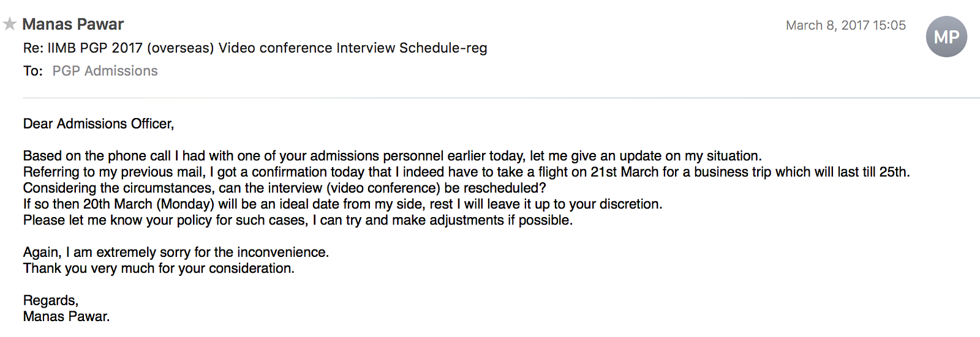Click the line "Again, I am extremely sorry"
Screen dimensions: 980x337
176,252
